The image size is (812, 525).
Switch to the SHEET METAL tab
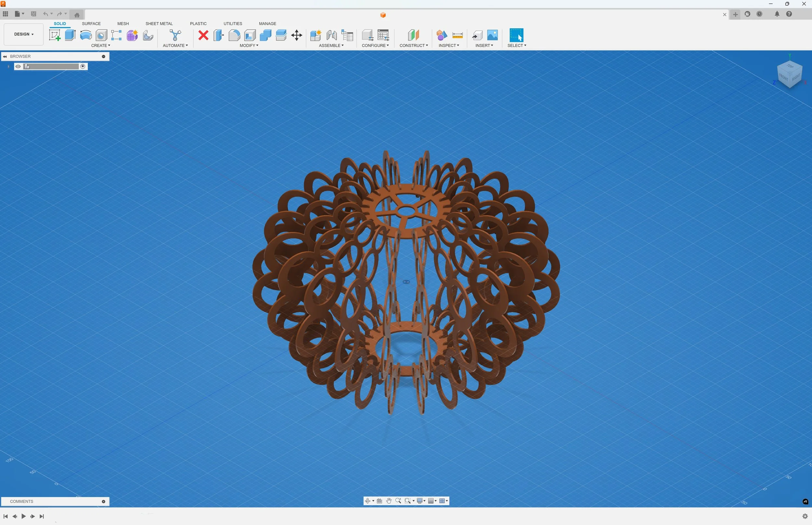tap(159, 23)
